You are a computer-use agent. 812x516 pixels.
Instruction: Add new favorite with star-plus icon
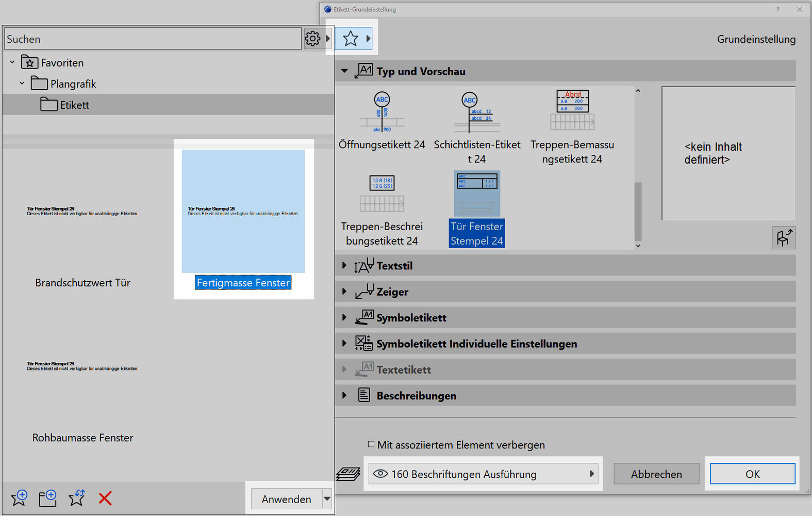pyautogui.click(x=19, y=498)
